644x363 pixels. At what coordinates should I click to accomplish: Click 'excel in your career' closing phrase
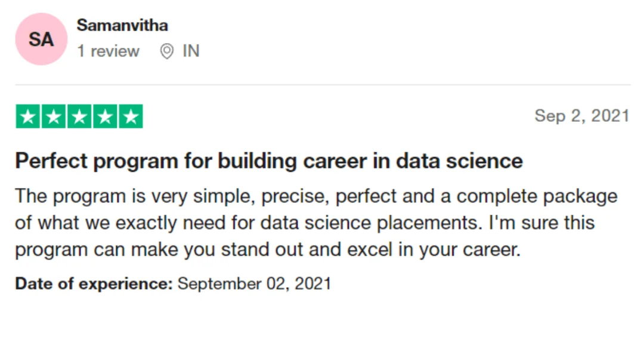434,250
